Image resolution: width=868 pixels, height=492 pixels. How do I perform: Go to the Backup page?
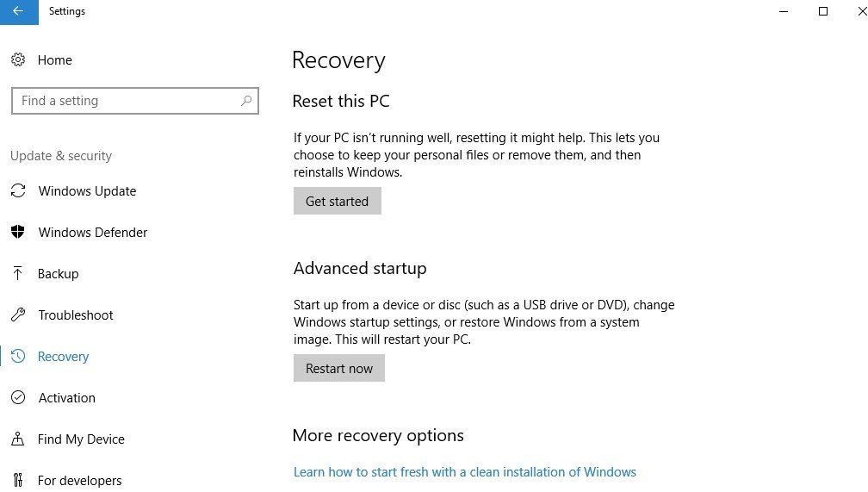coord(59,274)
